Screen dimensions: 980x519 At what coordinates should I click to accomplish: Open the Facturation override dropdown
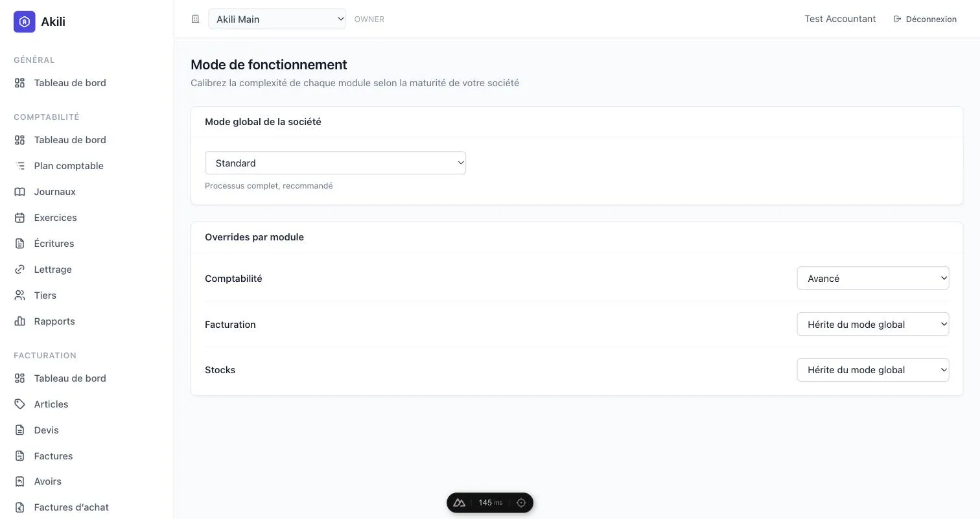(873, 324)
